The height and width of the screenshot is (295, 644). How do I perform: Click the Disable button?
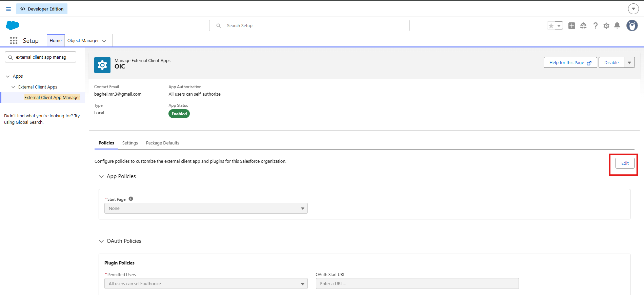click(611, 62)
